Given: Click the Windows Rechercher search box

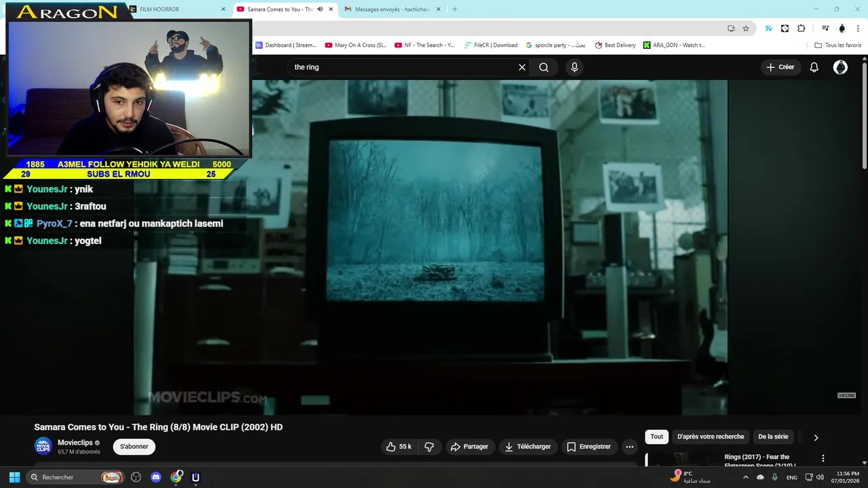Looking at the screenshot, I should point(76,477).
